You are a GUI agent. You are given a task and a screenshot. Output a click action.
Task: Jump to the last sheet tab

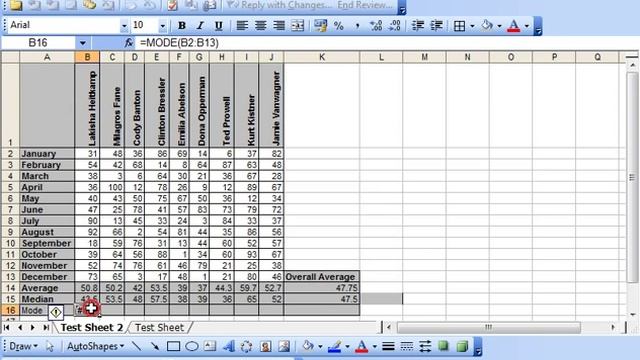[46, 327]
